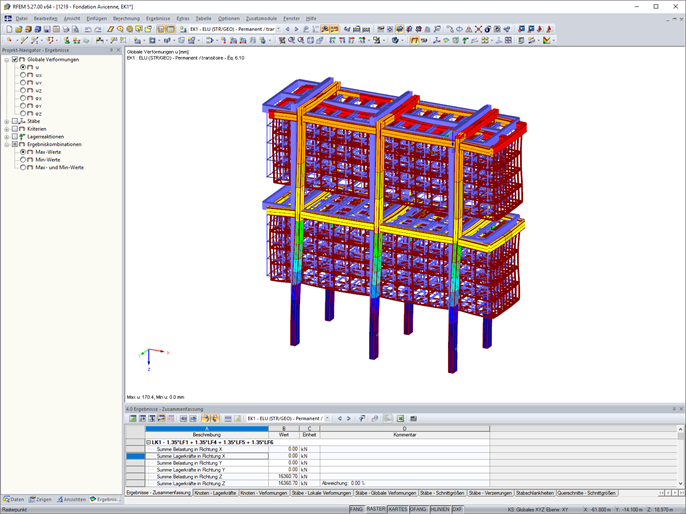Open the Ergebnisse menu

point(158,18)
